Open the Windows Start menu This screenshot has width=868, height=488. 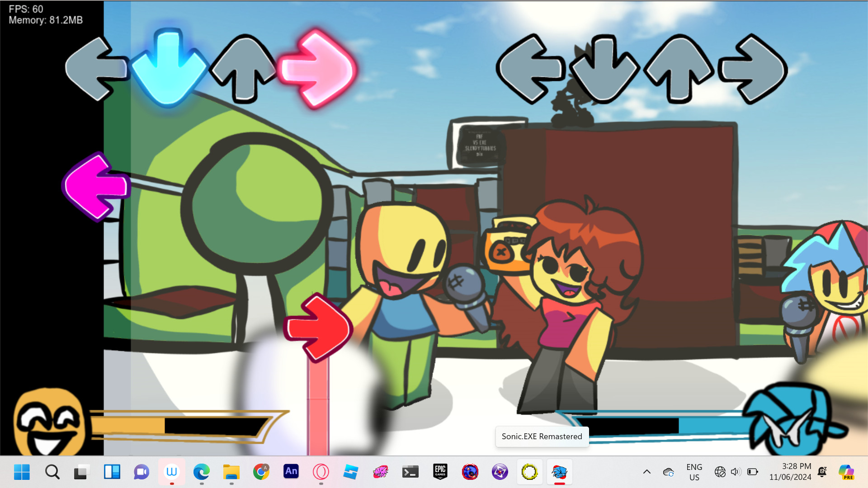pos(22,472)
